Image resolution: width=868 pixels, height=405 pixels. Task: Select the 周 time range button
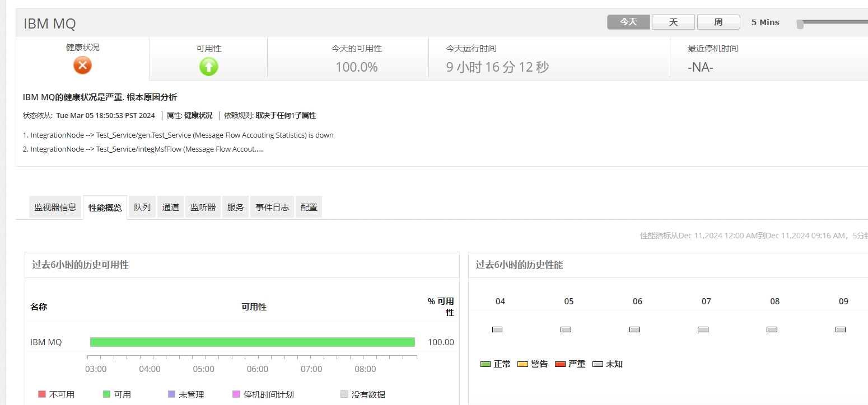tap(718, 22)
